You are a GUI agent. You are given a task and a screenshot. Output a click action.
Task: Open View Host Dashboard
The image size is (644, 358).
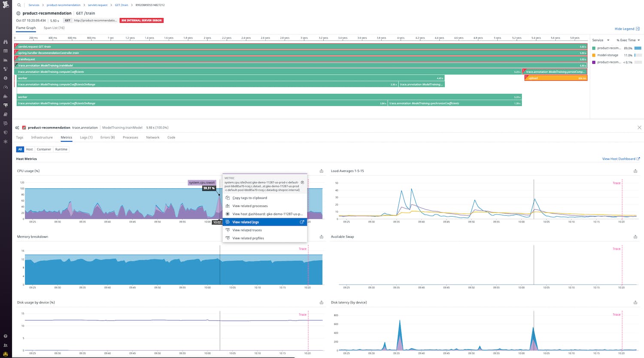618,159
